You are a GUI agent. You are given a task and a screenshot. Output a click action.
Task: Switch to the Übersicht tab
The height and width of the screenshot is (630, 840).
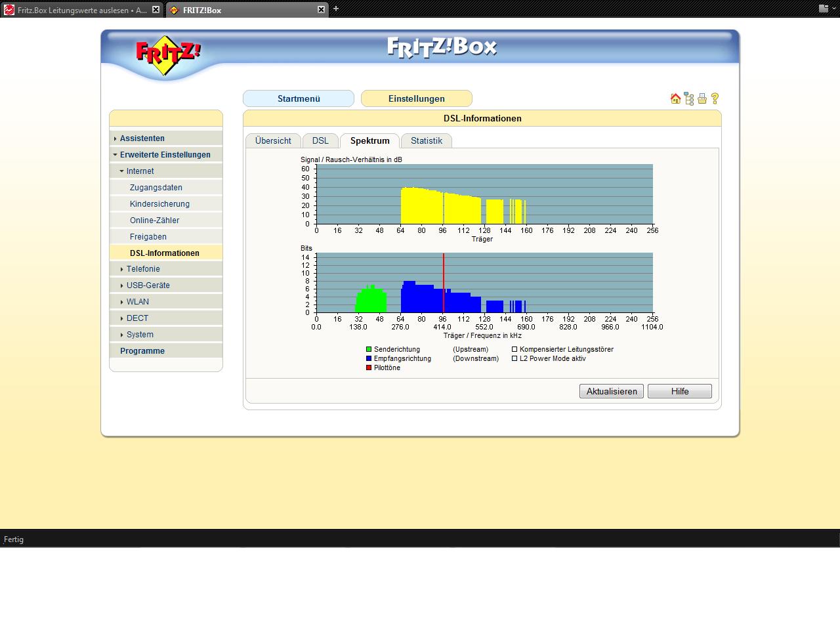[x=273, y=141]
